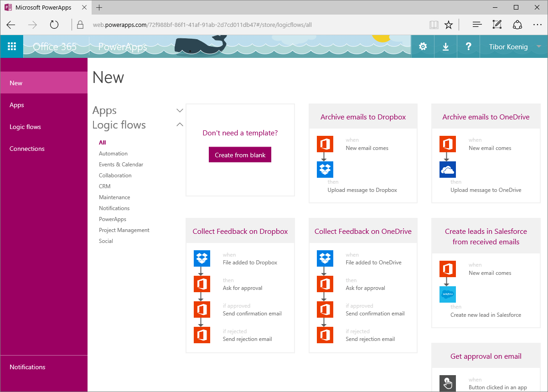
Task: Click the Salesforce icon in the Create leads card
Action: (448, 294)
